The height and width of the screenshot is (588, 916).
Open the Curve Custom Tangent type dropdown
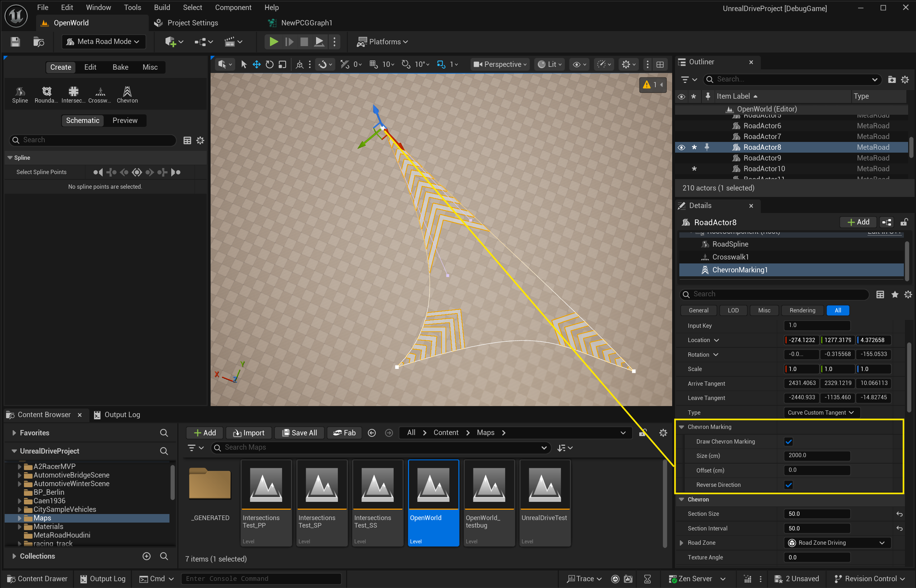tap(821, 412)
